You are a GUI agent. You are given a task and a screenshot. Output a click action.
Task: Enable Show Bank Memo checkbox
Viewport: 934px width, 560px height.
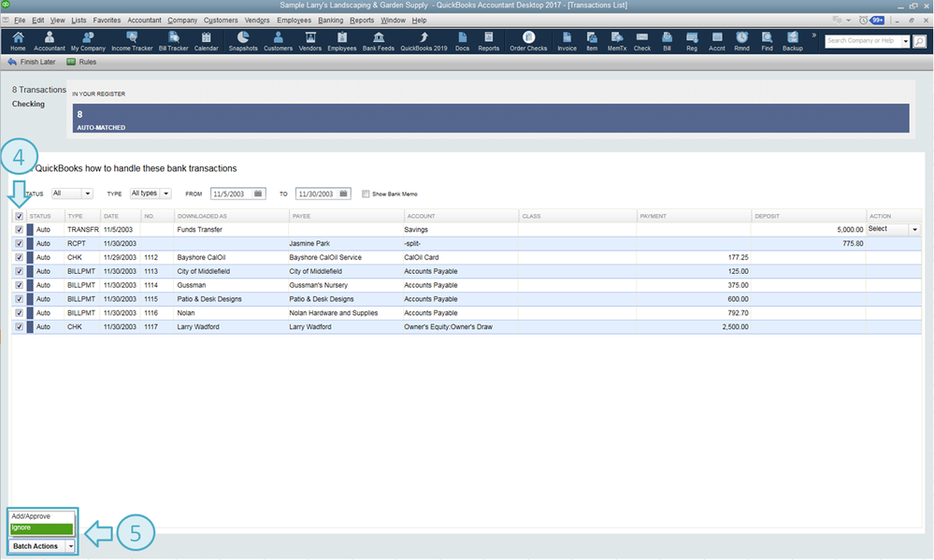366,194
